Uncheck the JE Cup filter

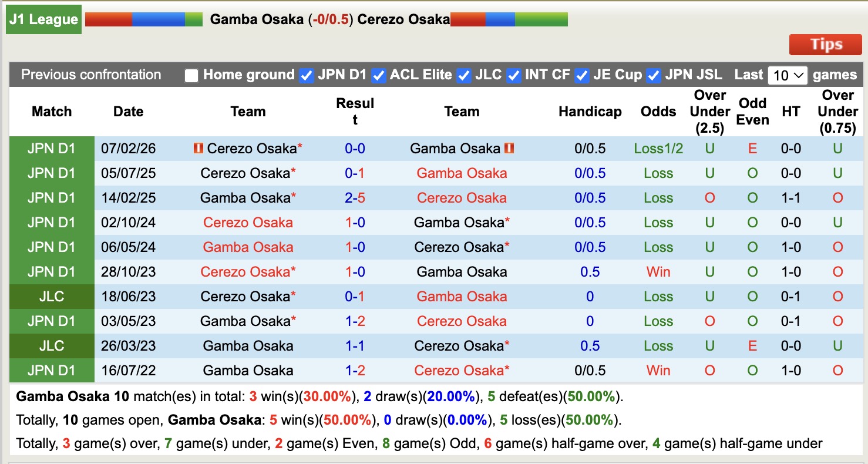pyautogui.click(x=582, y=75)
